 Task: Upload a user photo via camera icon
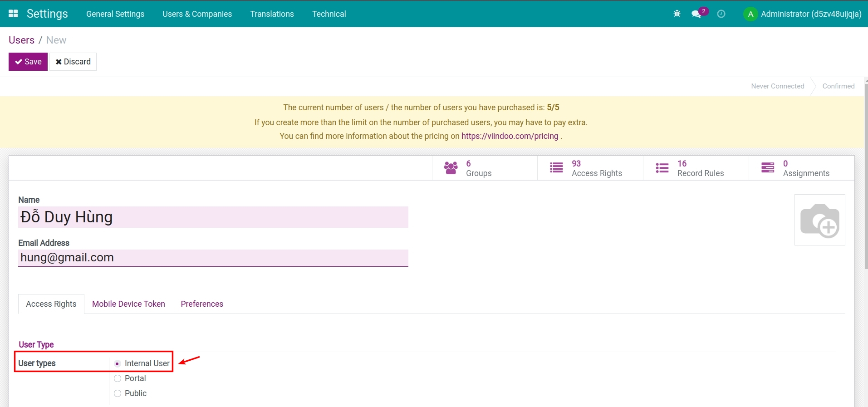(819, 220)
